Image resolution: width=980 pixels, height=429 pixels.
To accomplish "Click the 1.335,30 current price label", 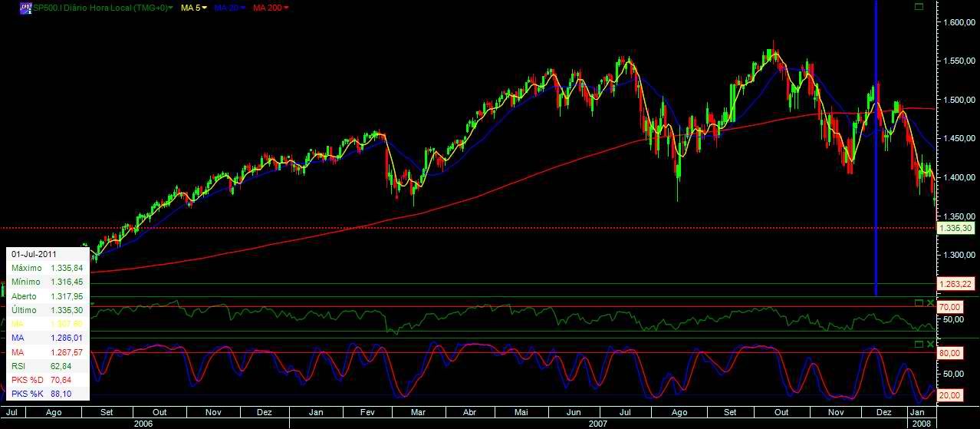I will [955, 228].
